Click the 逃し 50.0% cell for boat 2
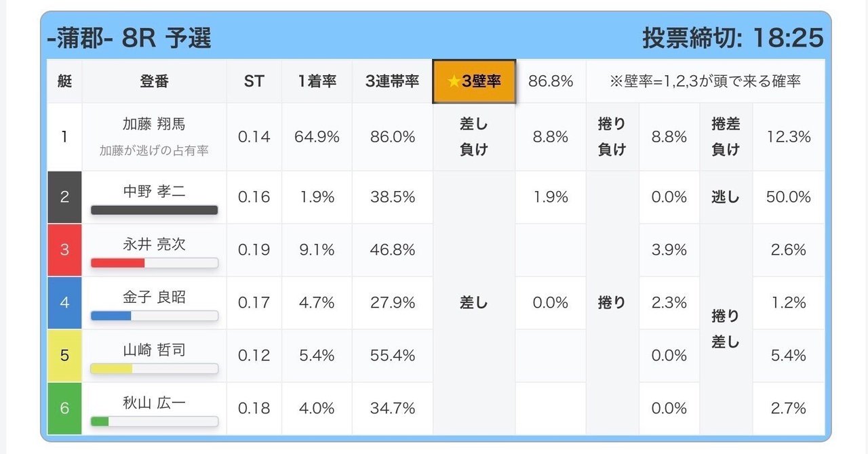The width and height of the screenshot is (868, 454). click(x=789, y=197)
